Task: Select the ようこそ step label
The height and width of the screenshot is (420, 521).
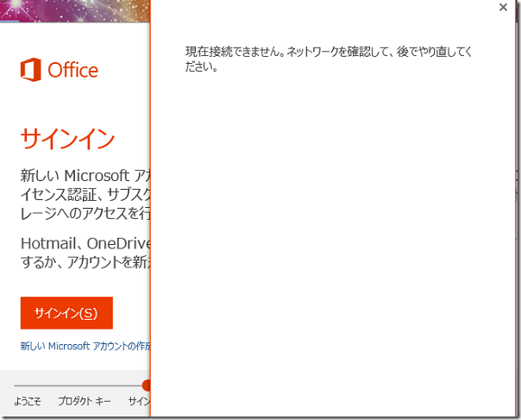Action: click(x=28, y=401)
